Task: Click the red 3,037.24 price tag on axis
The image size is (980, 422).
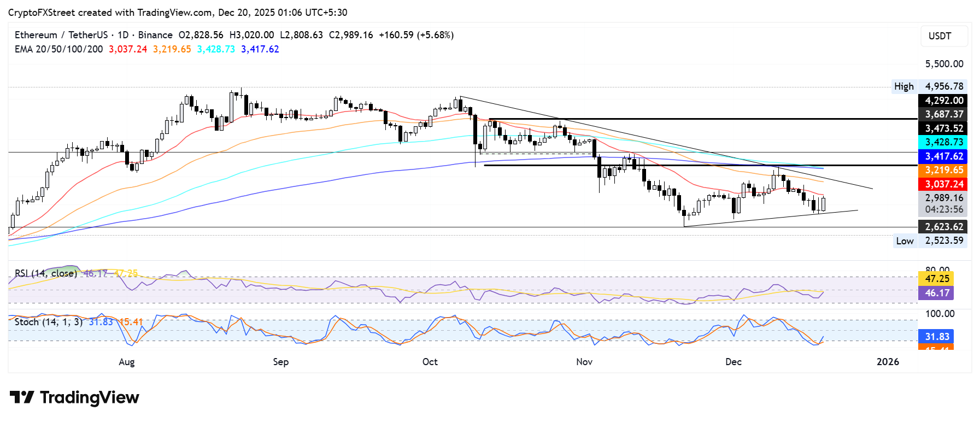Action: [943, 184]
